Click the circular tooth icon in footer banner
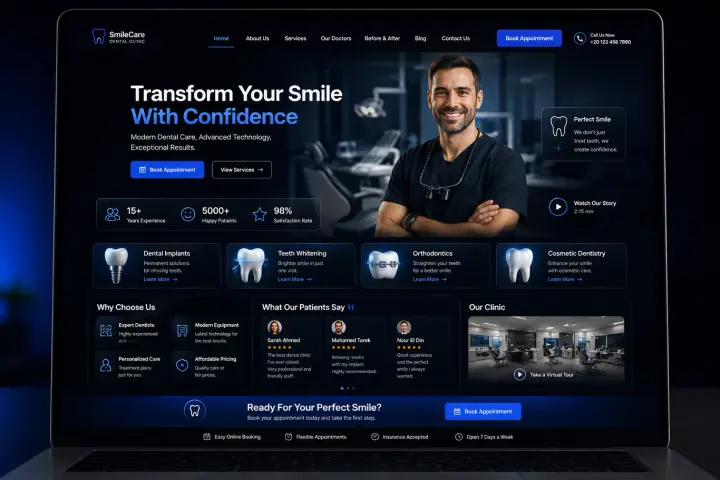The width and height of the screenshot is (720, 480). click(x=195, y=410)
